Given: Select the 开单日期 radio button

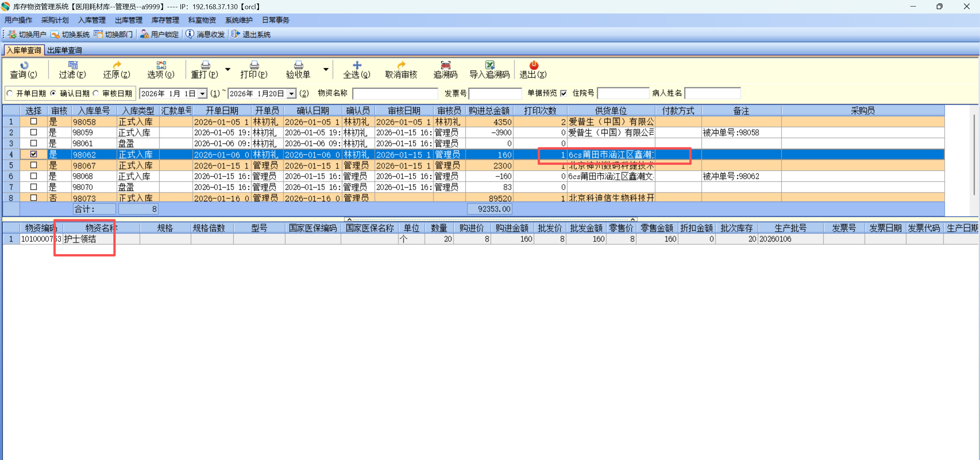Looking at the screenshot, I should (x=10, y=94).
